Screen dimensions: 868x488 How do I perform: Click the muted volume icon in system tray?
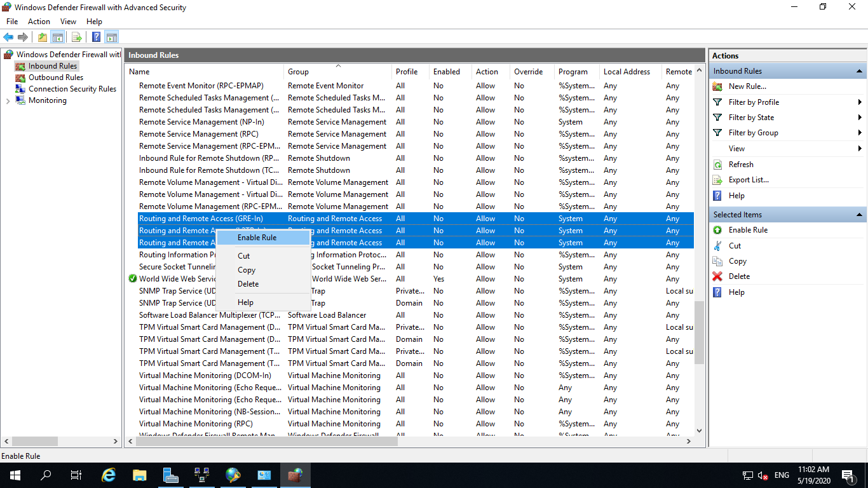click(x=763, y=475)
